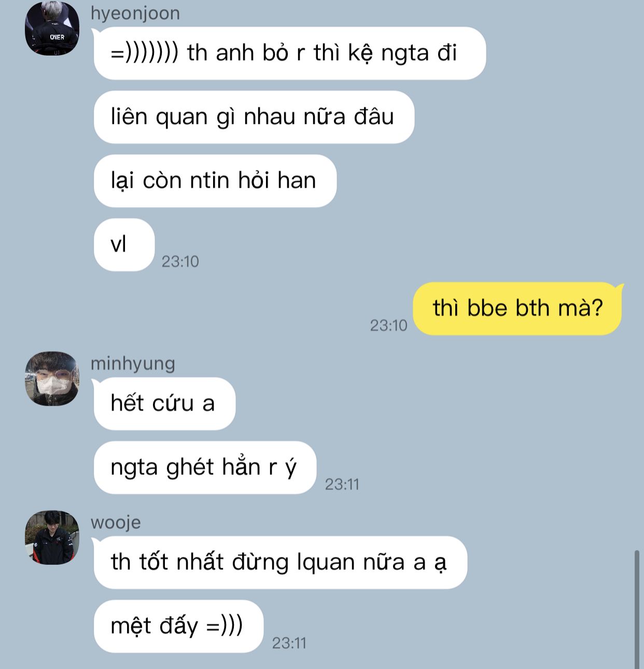Tap the "lại còn ntin hỏi han" message
The image size is (644, 669).
pos(215,181)
